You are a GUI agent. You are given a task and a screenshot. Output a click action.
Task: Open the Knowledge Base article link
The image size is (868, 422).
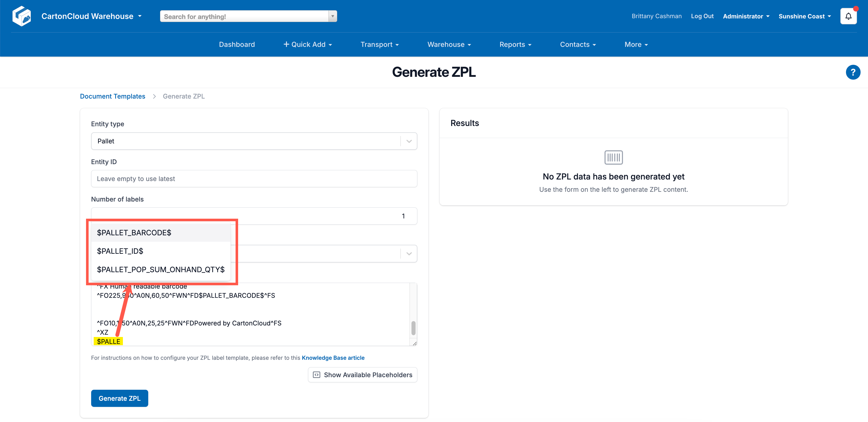[333, 358]
